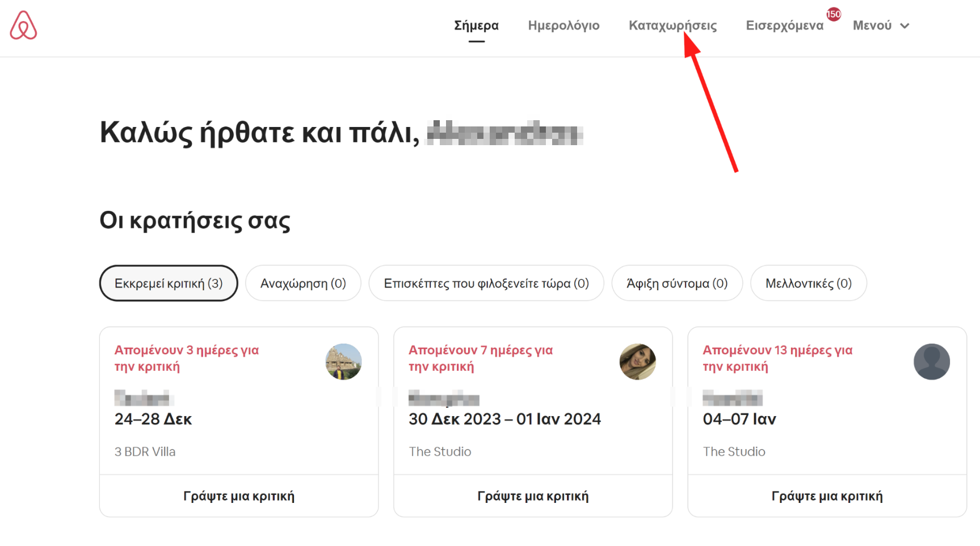The height and width of the screenshot is (546, 980).
Task: Click guest avatar on 24–28 Δεκ card
Action: click(x=343, y=362)
